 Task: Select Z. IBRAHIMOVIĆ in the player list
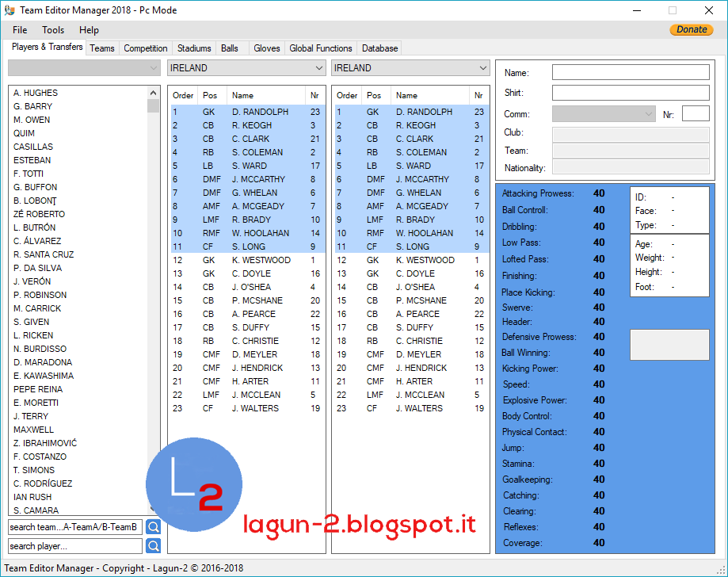(x=45, y=443)
